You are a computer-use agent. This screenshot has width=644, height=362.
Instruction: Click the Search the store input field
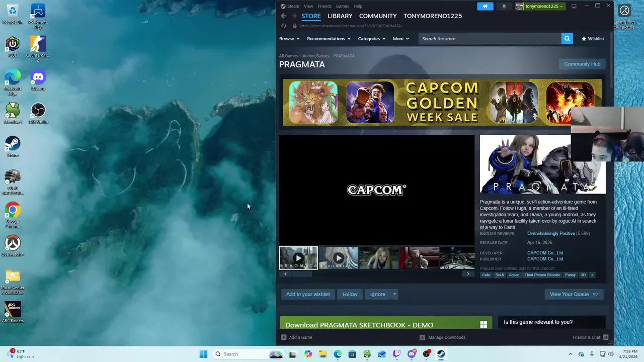pos(490,39)
